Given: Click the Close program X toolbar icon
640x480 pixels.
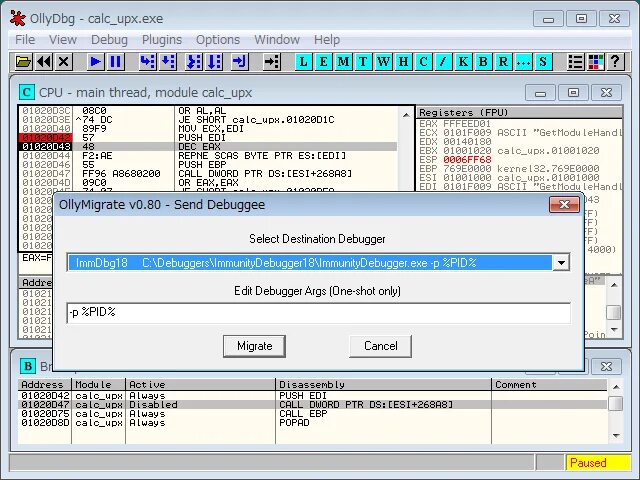Looking at the screenshot, I should point(63,62).
